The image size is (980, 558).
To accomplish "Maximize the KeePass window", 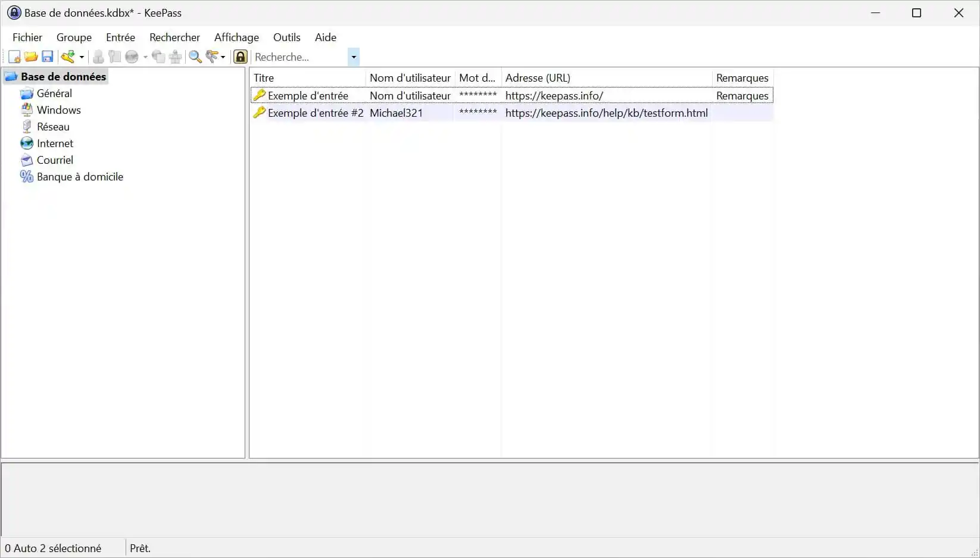I will (916, 13).
